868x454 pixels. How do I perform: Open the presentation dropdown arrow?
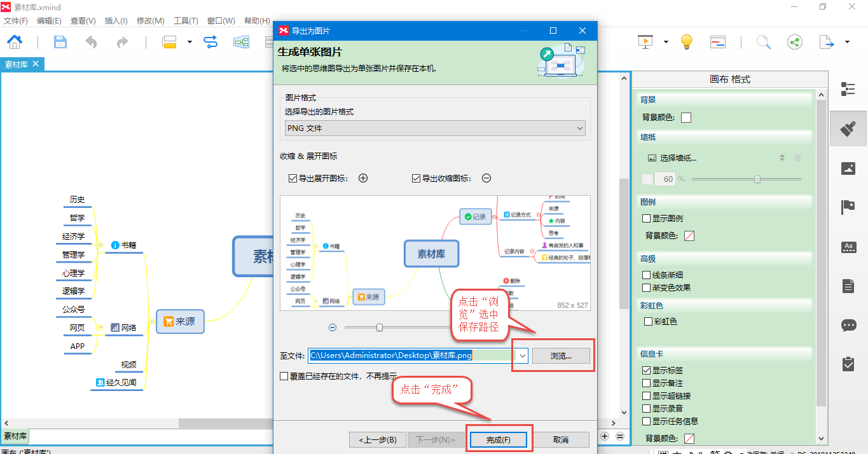[666, 43]
